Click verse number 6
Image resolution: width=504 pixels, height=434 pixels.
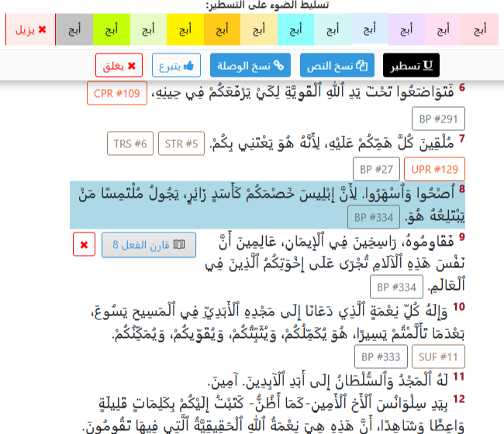coord(462,87)
